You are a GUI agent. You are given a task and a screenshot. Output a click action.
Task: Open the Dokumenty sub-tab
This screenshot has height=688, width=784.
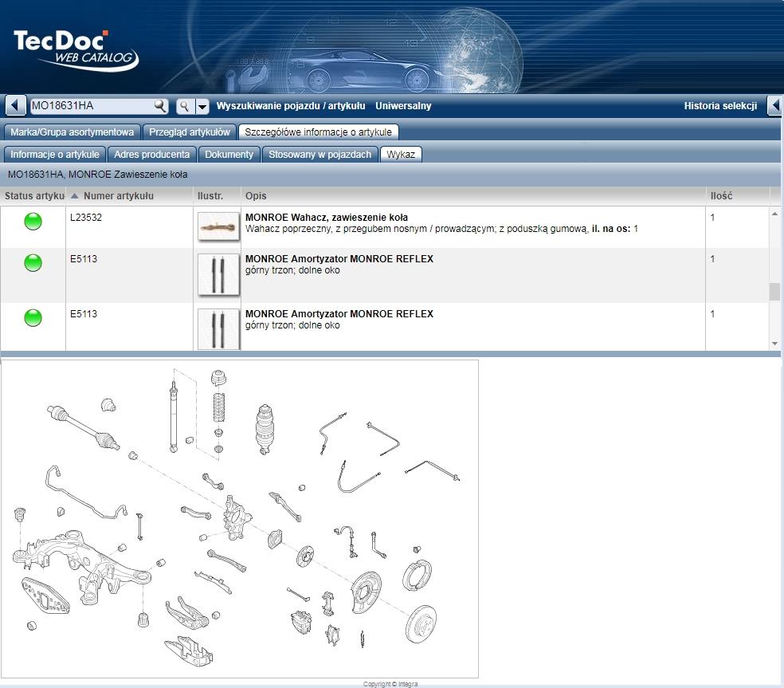(229, 155)
